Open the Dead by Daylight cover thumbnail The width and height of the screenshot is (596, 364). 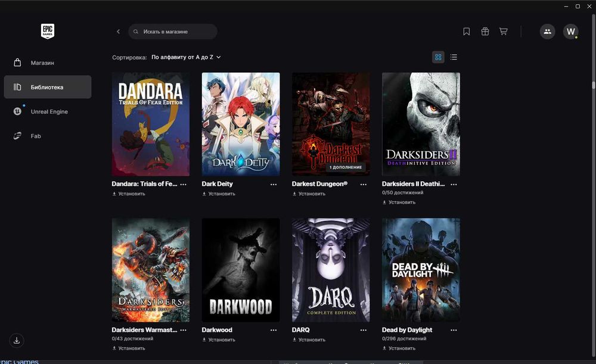pos(421,270)
